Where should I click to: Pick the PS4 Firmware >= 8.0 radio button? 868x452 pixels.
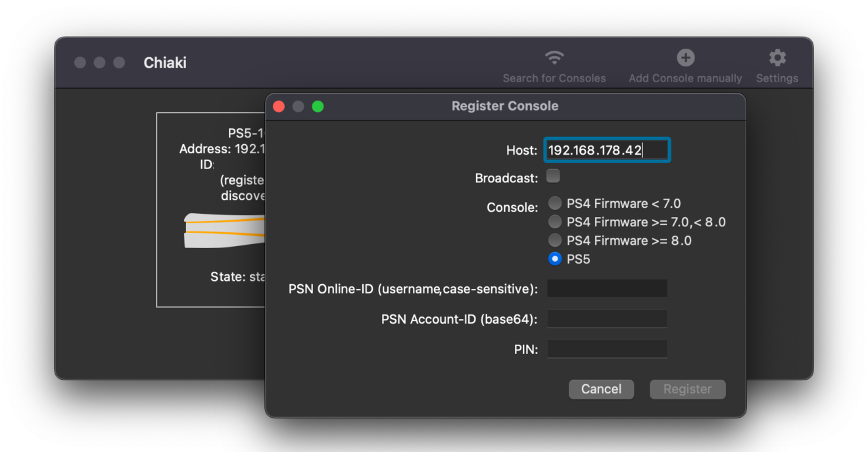(555, 240)
